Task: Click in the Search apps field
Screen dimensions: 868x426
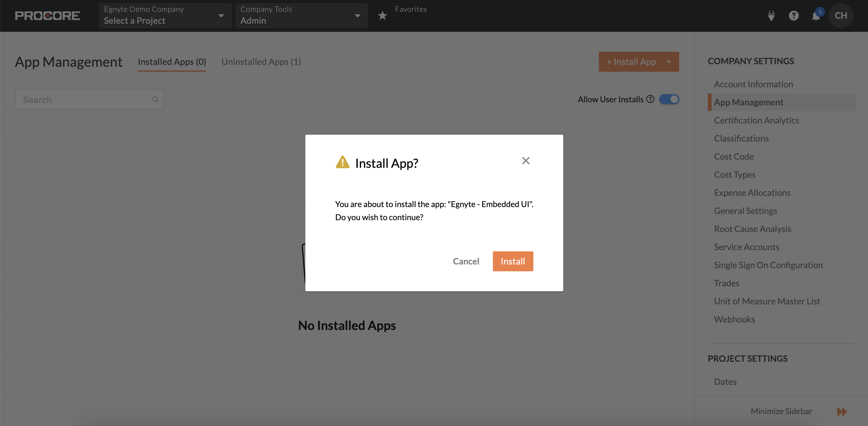Action: (89, 99)
